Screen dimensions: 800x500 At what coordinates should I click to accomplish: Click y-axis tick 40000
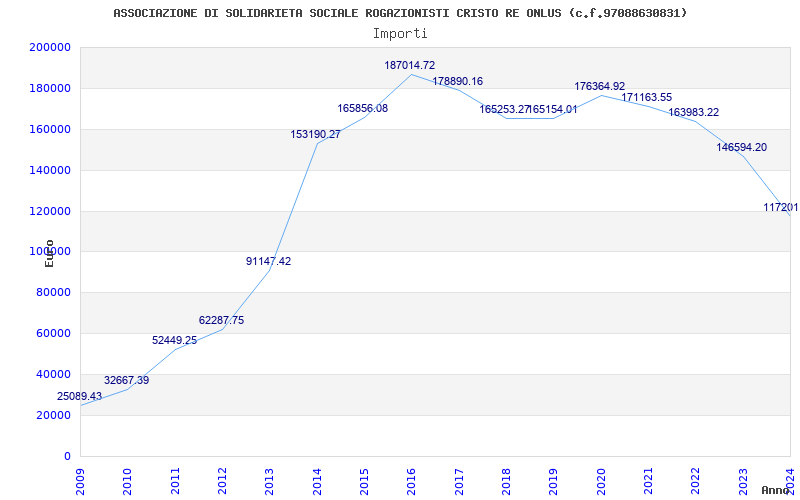coord(54,374)
